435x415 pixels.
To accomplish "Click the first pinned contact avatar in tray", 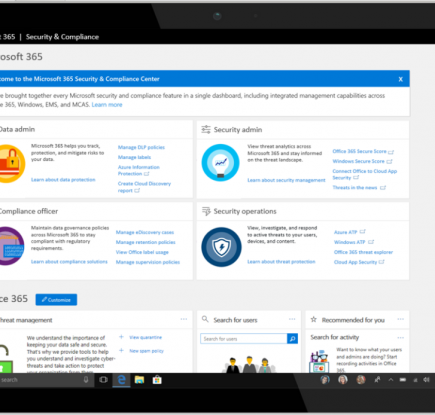I will click(325, 380).
